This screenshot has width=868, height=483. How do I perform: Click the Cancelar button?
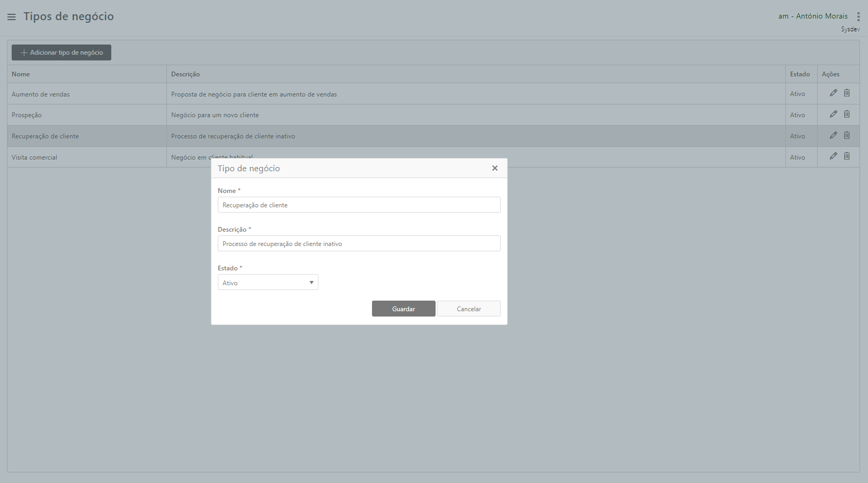pyautogui.click(x=468, y=309)
